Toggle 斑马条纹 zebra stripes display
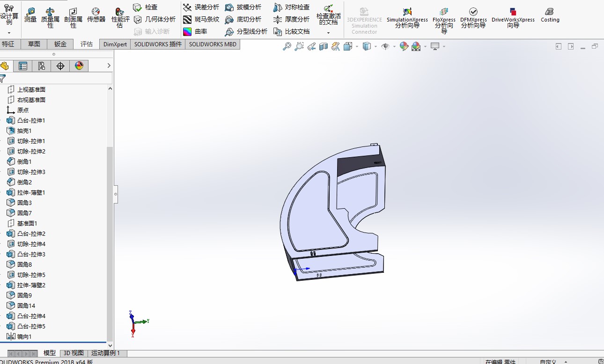Image resolution: width=604 pixels, height=364 pixels. pos(201,19)
